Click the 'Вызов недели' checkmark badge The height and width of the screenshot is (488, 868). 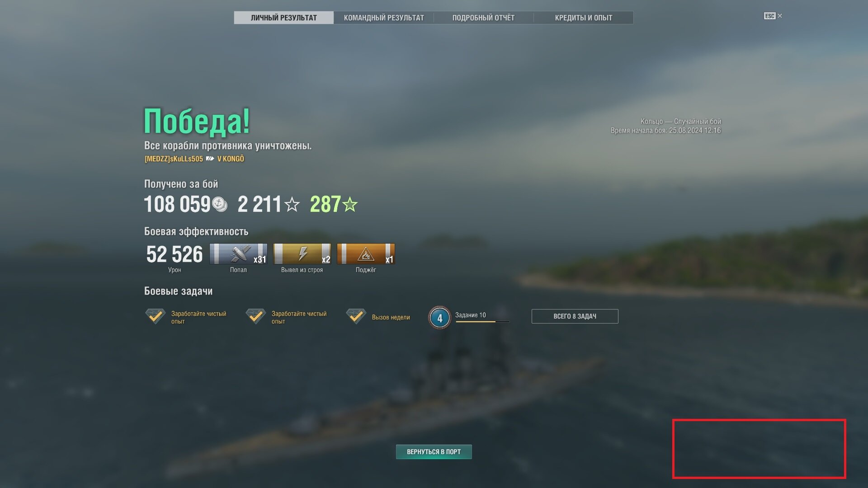tap(356, 316)
